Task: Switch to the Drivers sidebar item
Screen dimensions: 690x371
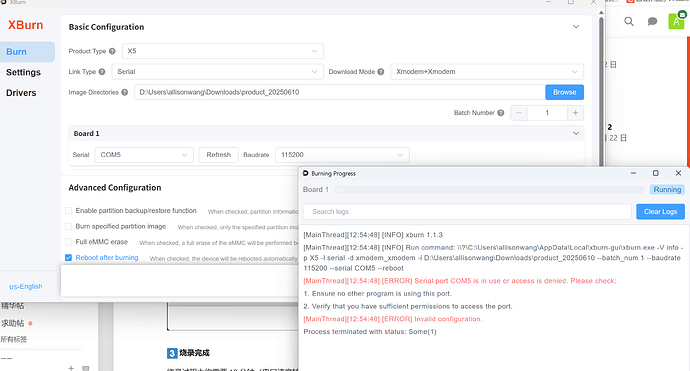Action: [21, 93]
